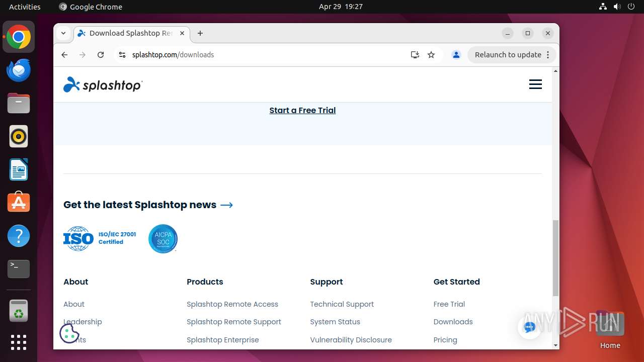Select the About footer heading

[x=76, y=282]
